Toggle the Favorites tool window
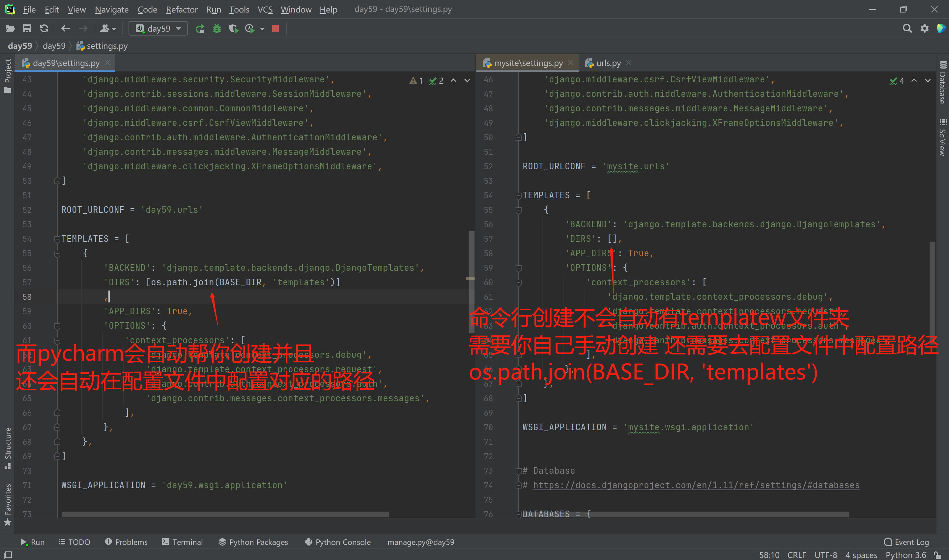This screenshot has height=560, width=949. 7,505
